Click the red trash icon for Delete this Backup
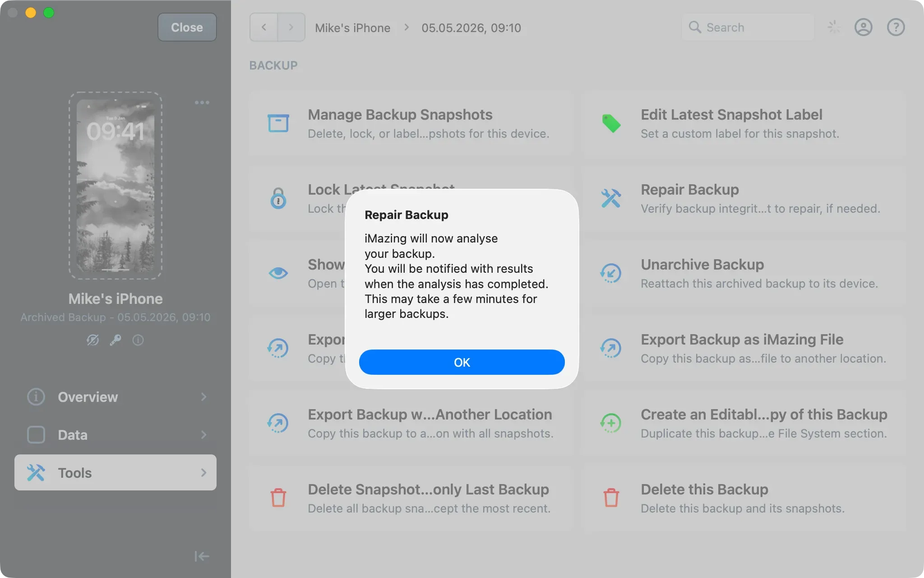The image size is (924, 578). point(611,498)
